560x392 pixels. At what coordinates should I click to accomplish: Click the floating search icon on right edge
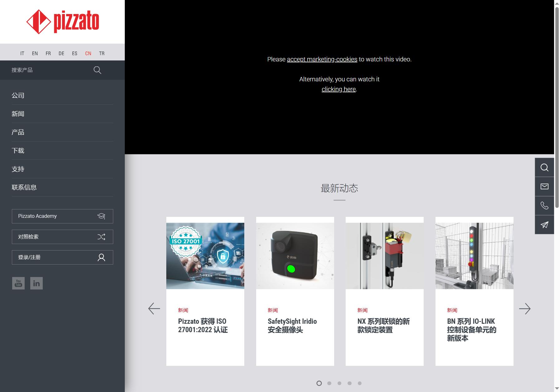[x=544, y=168]
